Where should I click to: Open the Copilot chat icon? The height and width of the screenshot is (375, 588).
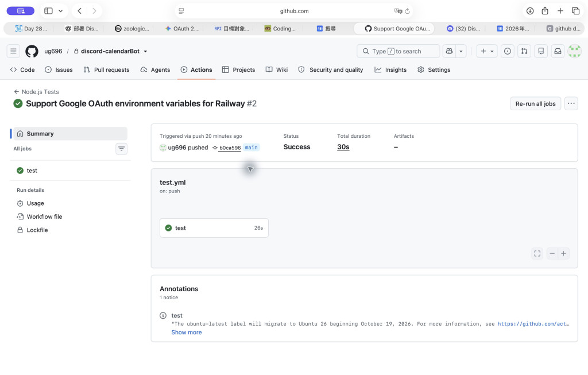[x=449, y=51]
